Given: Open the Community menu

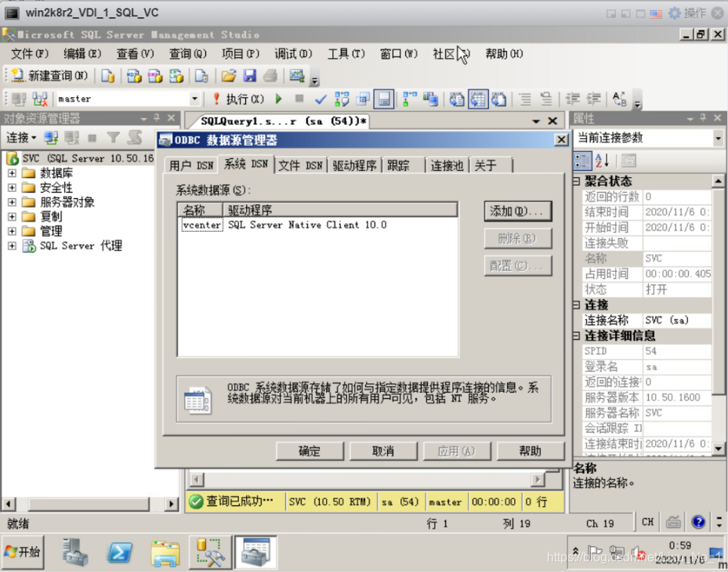Looking at the screenshot, I should pos(451,54).
